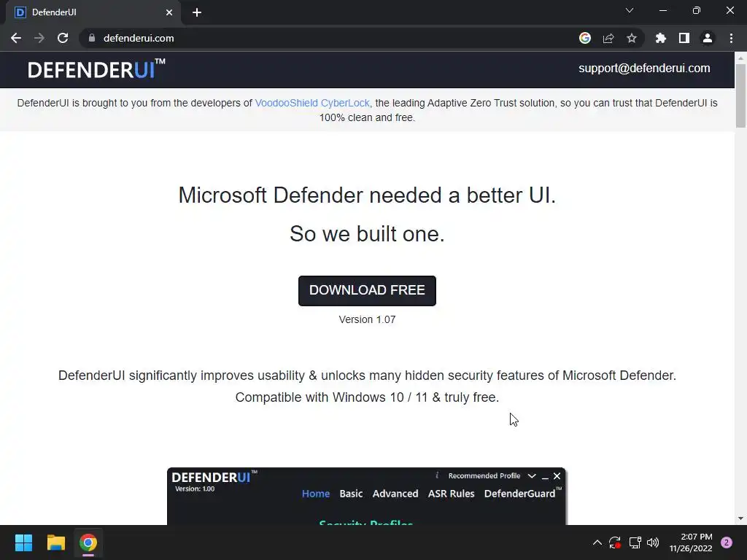Open the taskbar clock and date
Screen dimensions: 747x560
pyautogui.click(x=691, y=542)
